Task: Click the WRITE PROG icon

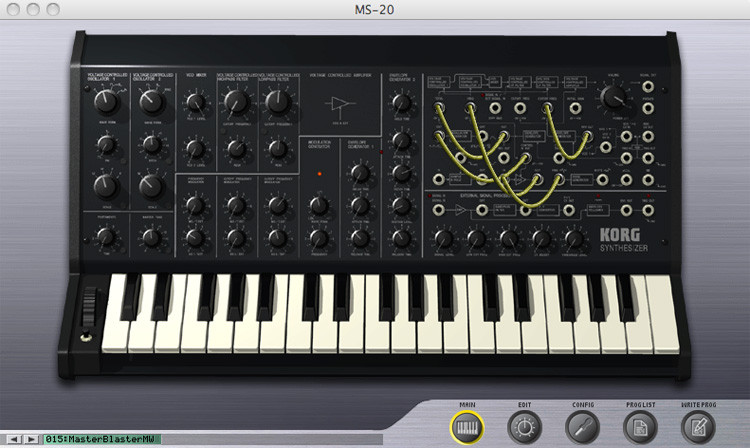Action: click(698, 427)
